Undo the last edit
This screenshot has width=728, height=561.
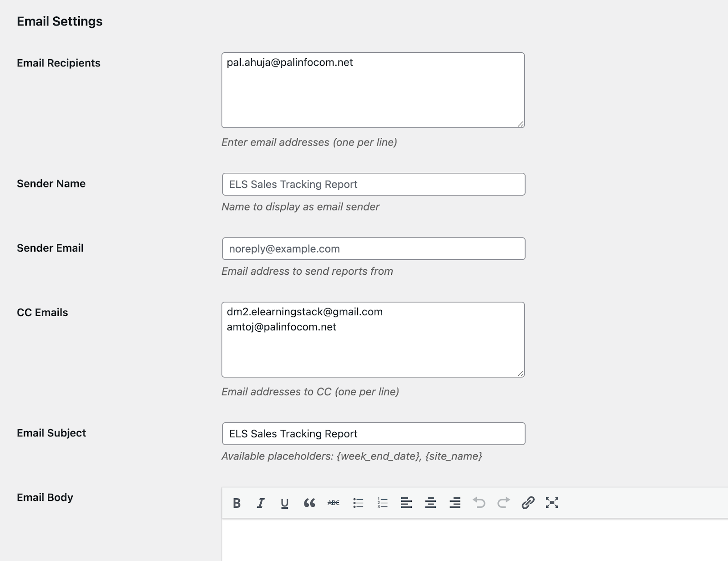(x=479, y=503)
